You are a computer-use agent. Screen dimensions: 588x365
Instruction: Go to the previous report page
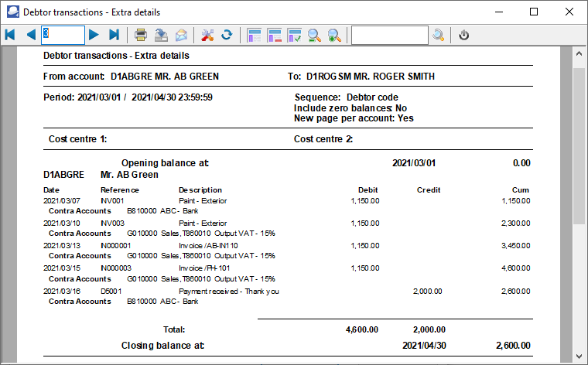(31, 35)
